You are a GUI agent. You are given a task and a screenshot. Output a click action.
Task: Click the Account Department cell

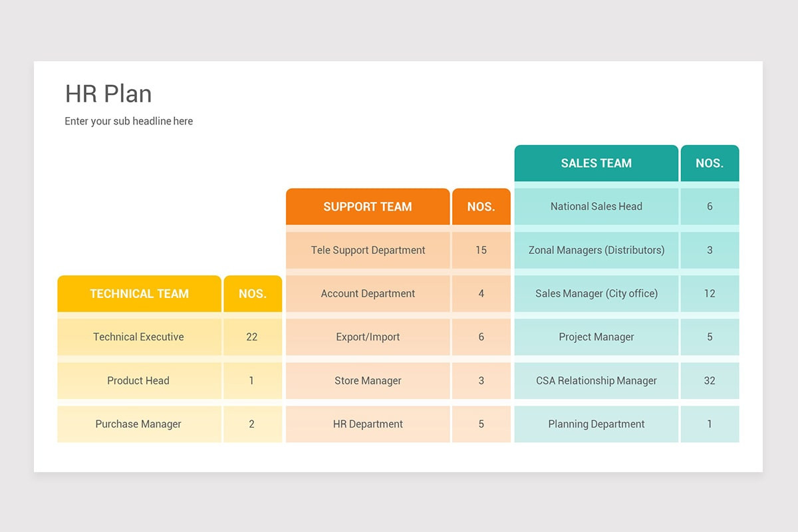[367, 293]
